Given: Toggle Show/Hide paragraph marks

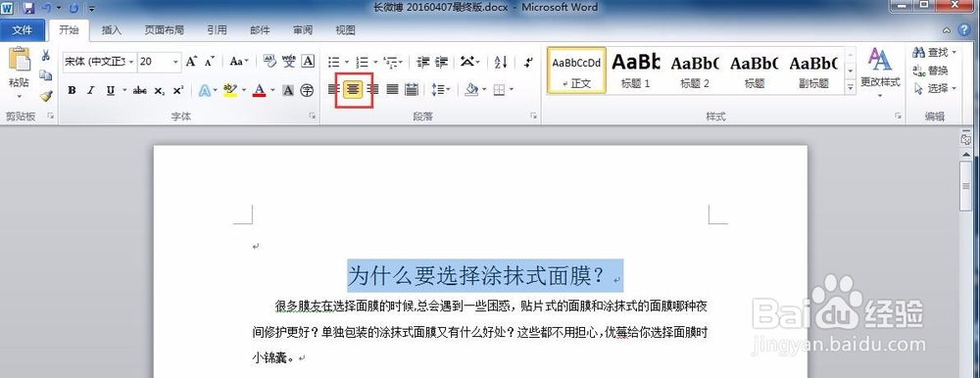Looking at the screenshot, I should pyautogui.click(x=528, y=62).
